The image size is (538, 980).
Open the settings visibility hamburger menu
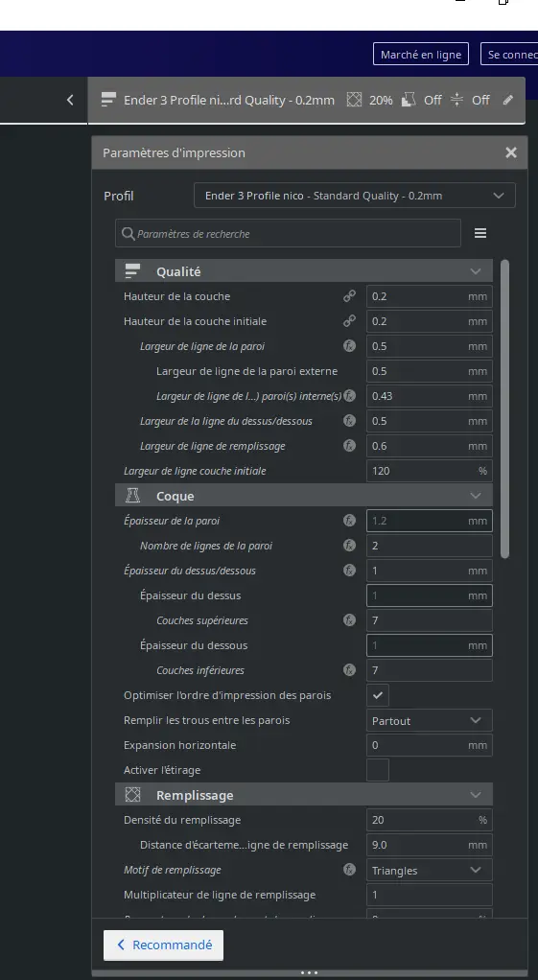[x=480, y=233]
